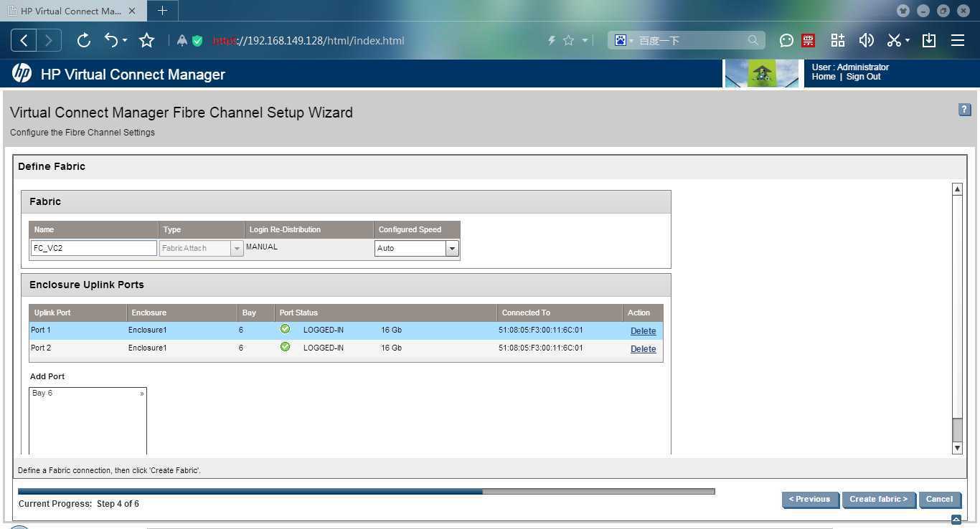980x529 pixels.
Task: Click the green security shield icon
Action: 197,41
